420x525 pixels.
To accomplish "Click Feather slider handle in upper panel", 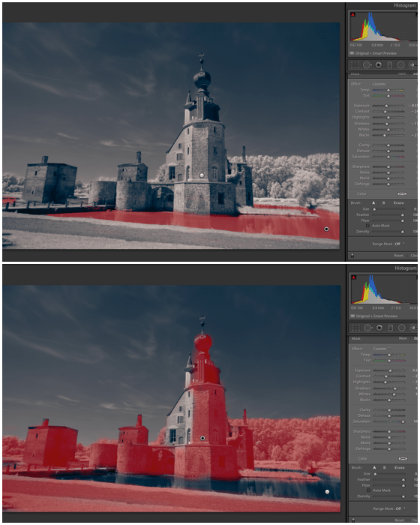I will [x=402, y=215].
